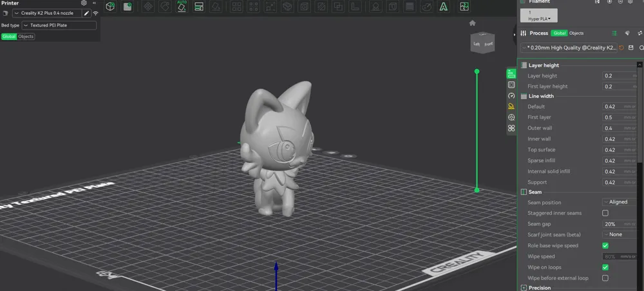Collapse the Printer panel with double chevron
644x291 pixels.
click(x=94, y=3)
